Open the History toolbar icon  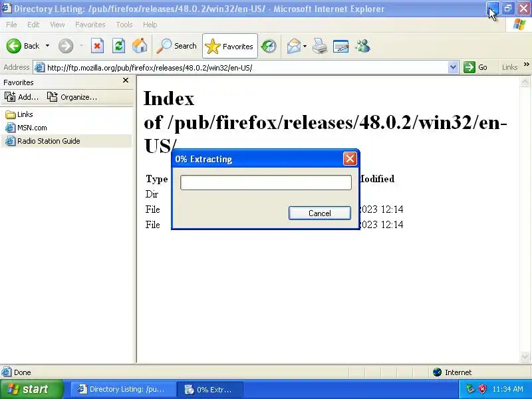pos(269,46)
